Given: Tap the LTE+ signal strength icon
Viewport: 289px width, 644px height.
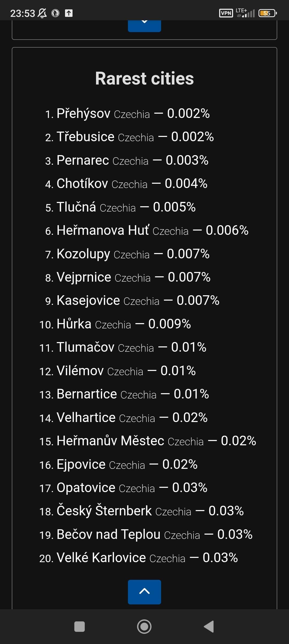Looking at the screenshot, I should coord(245,13).
